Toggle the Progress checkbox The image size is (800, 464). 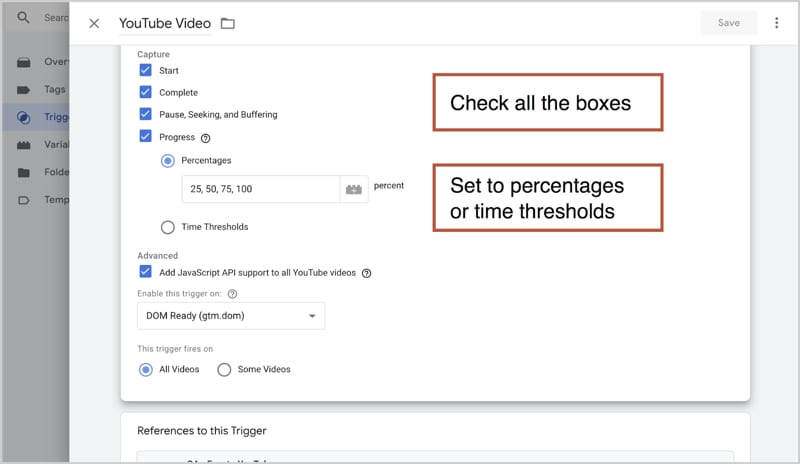pyautogui.click(x=145, y=136)
